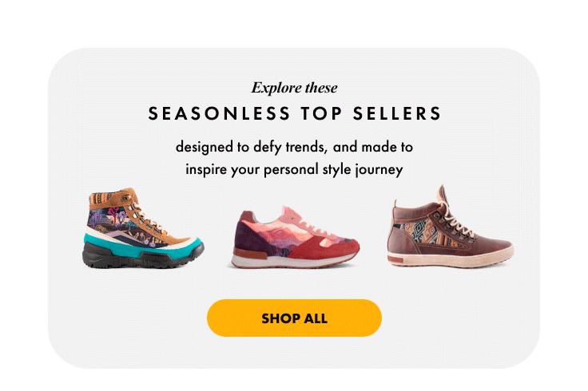Click the tan leather collar of hiking boot
This screenshot has height=391, width=588.
click(x=121, y=195)
